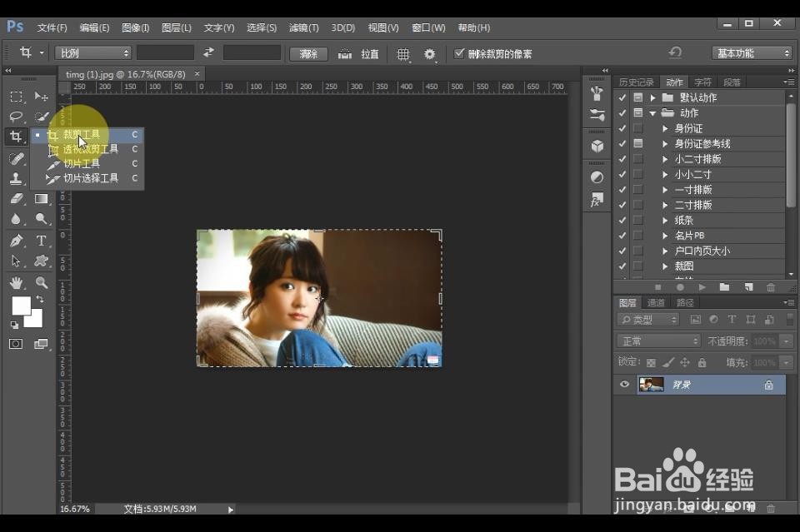Select the Crop tool in toolbox
This screenshot has height=532, width=800.
point(16,136)
